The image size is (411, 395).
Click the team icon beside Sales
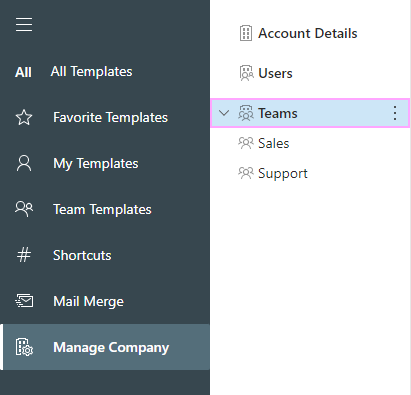pyautogui.click(x=246, y=143)
